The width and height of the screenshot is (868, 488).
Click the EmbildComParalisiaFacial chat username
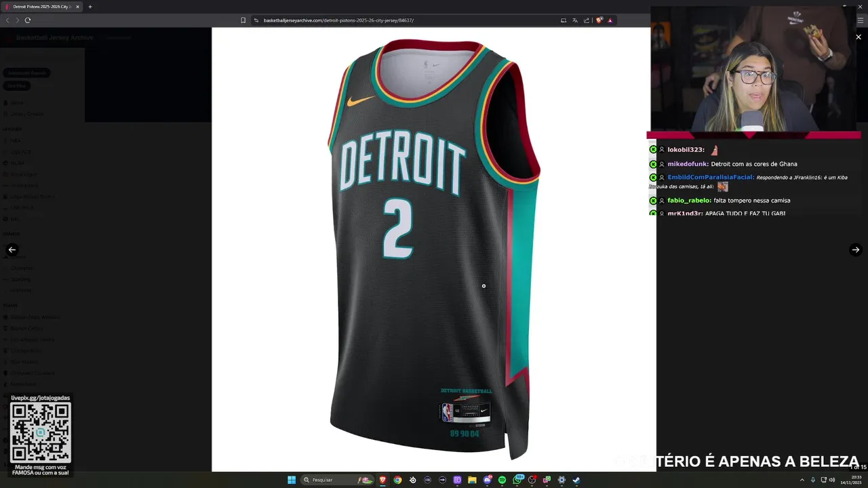[711, 177]
